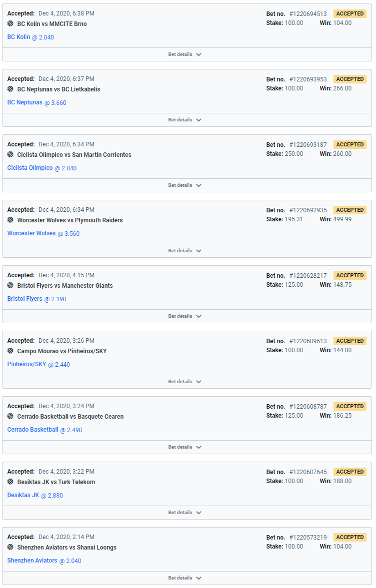Select bet number #1220628217 text

click(x=308, y=276)
